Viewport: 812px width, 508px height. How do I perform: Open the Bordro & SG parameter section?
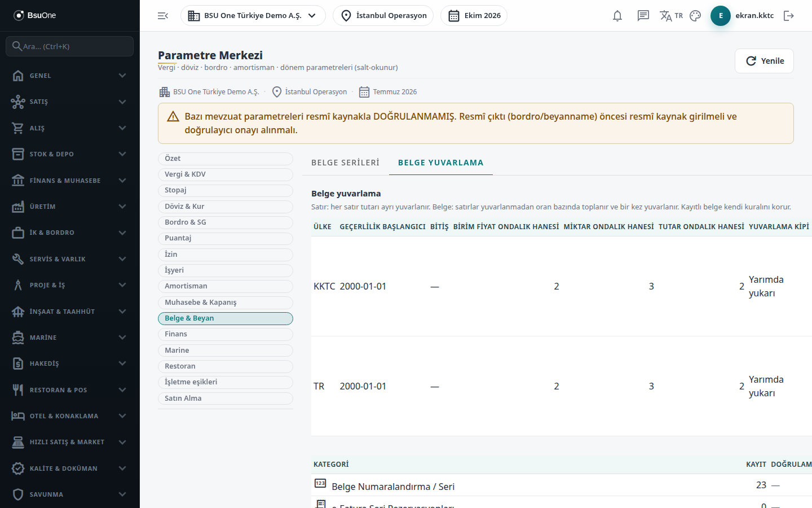pyautogui.click(x=226, y=222)
